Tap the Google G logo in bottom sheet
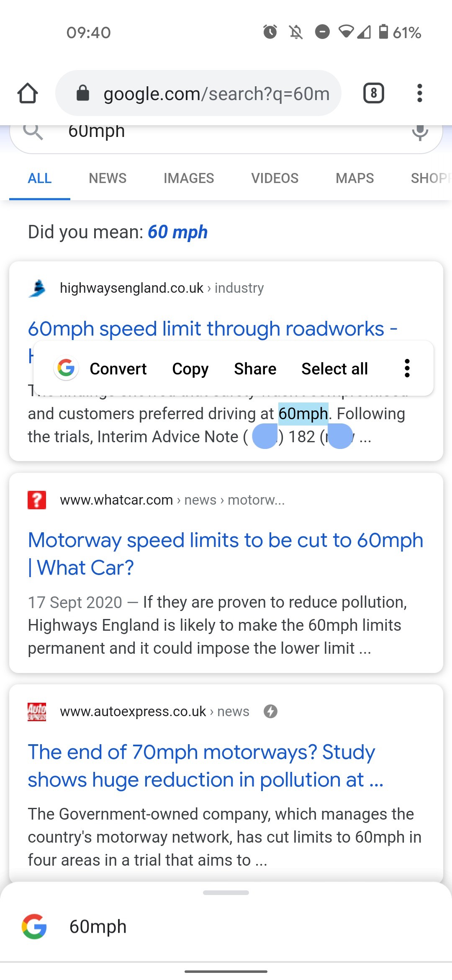 [x=35, y=926]
